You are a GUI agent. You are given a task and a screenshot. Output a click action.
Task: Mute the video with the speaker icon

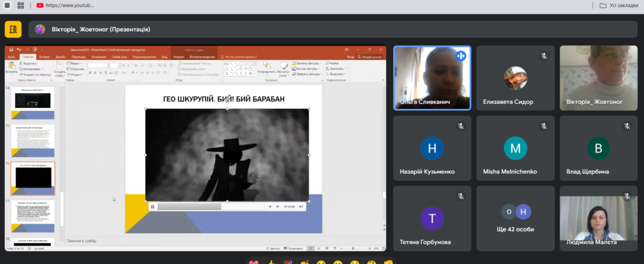click(x=301, y=206)
